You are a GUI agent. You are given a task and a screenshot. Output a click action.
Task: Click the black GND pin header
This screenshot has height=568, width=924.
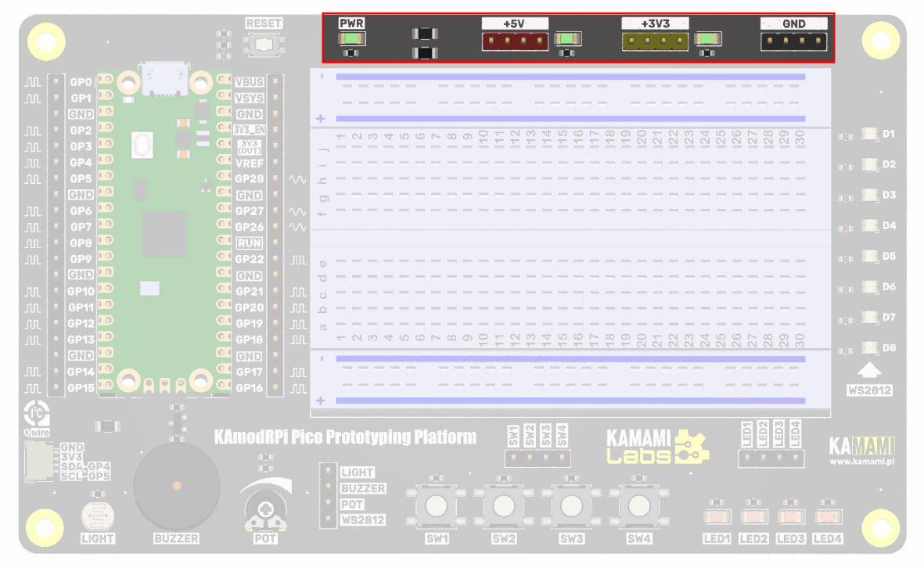click(793, 40)
